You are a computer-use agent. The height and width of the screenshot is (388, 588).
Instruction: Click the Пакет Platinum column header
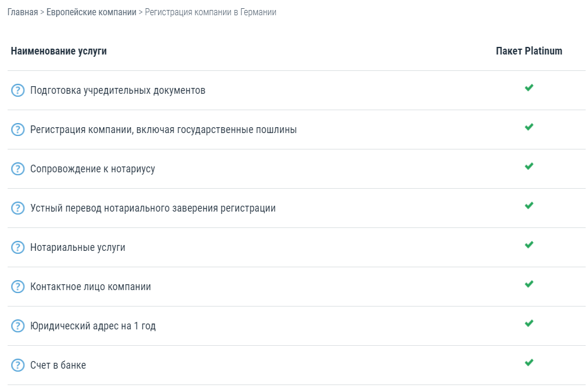coord(529,51)
